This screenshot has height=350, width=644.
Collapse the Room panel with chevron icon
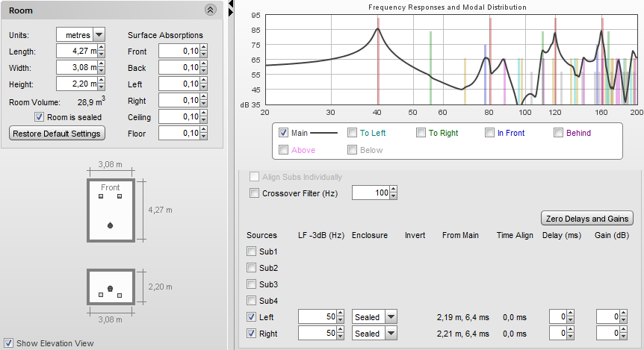[x=211, y=10]
